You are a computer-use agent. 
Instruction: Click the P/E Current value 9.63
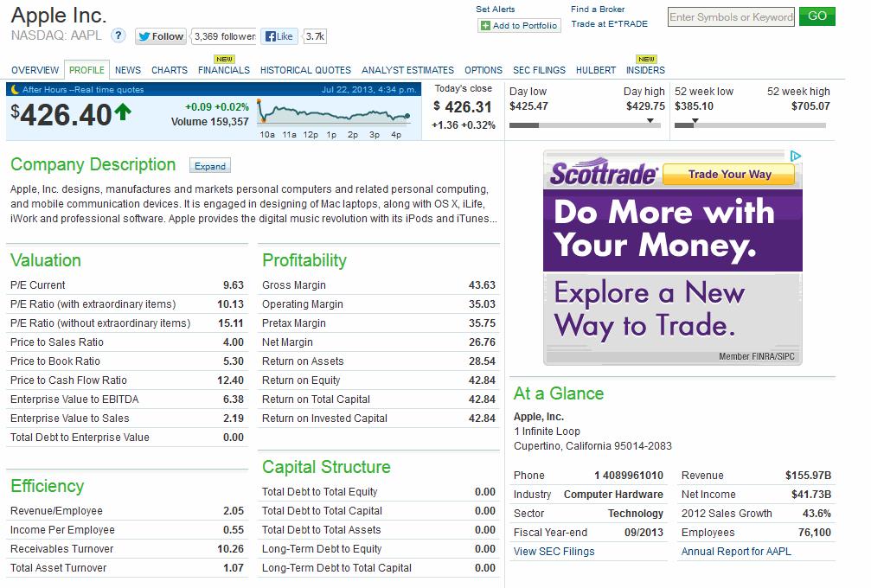coord(234,284)
